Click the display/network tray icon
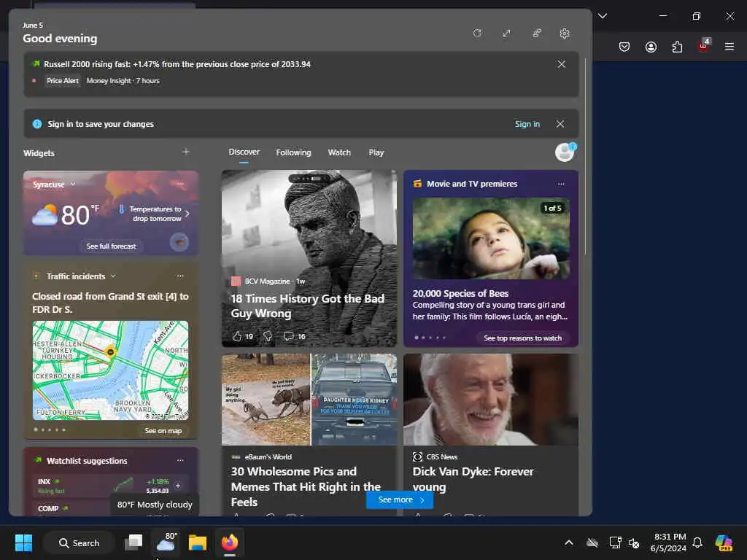747x560 pixels. (x=615, y=542)
